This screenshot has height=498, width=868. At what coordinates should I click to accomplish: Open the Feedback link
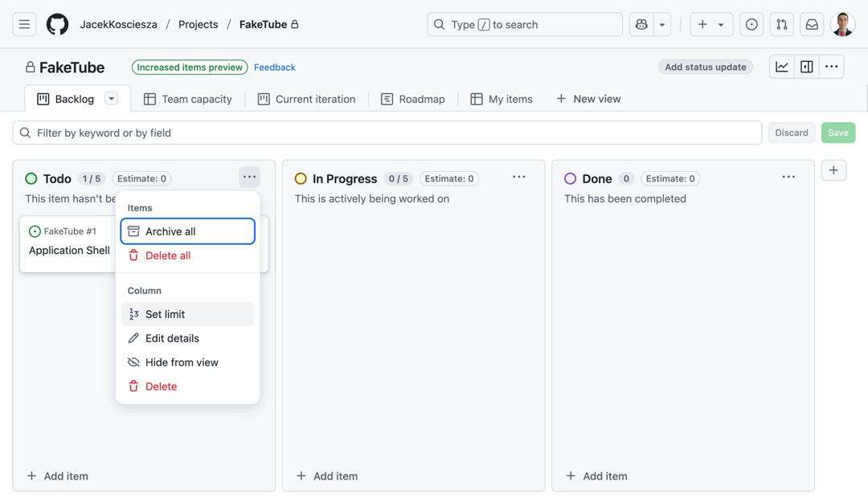point(275,67)
